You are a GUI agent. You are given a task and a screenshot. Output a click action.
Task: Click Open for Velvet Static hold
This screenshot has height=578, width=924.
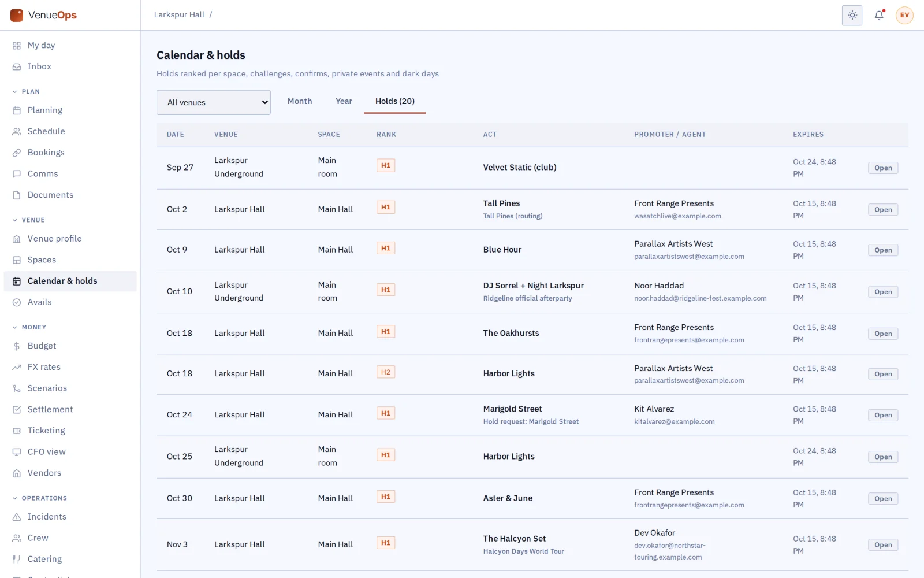(883, 168)
